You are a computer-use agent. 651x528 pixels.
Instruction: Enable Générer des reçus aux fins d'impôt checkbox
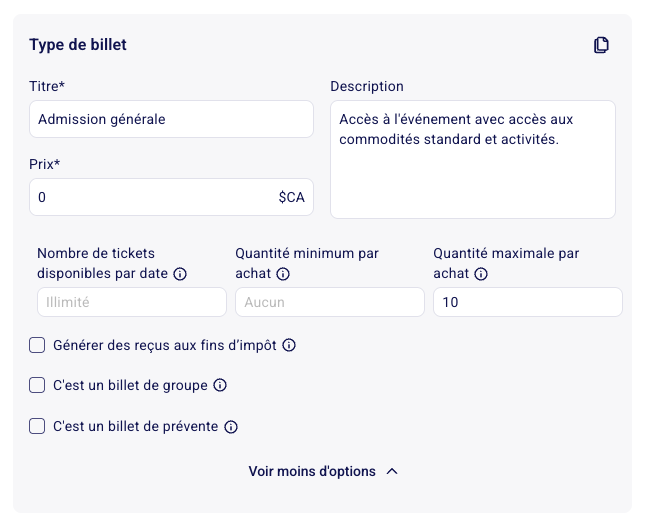pyautogui.click(x=37, y=345)
